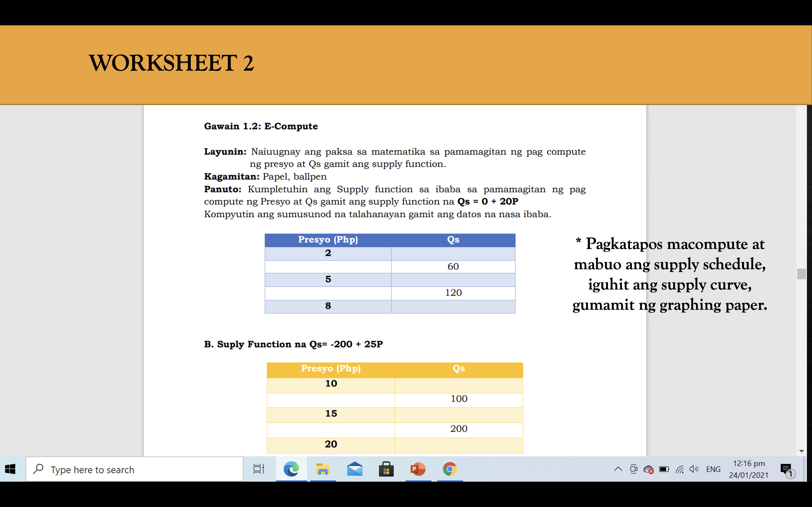Click the File Explorer icon in taskbar
Viewport: 812px width, 507px height.
[x=323, y=469]
